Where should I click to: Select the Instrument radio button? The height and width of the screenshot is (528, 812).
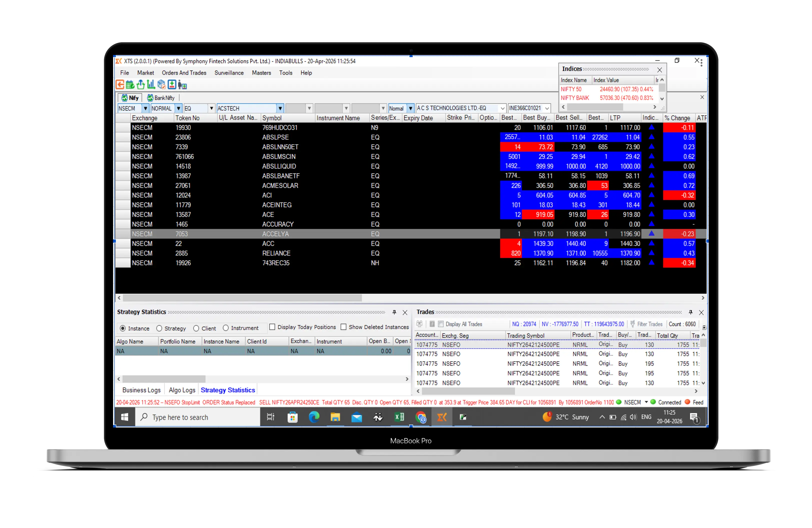[x=226, y=328]
